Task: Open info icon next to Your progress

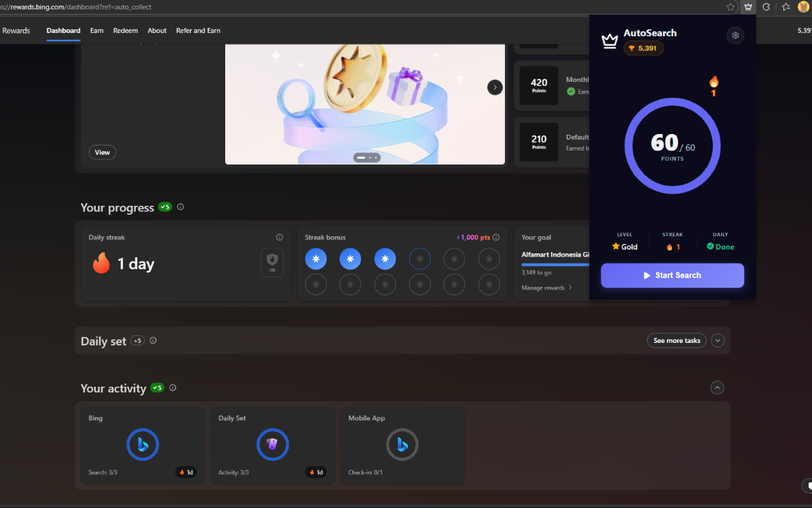Action: (x=181, y=207)
